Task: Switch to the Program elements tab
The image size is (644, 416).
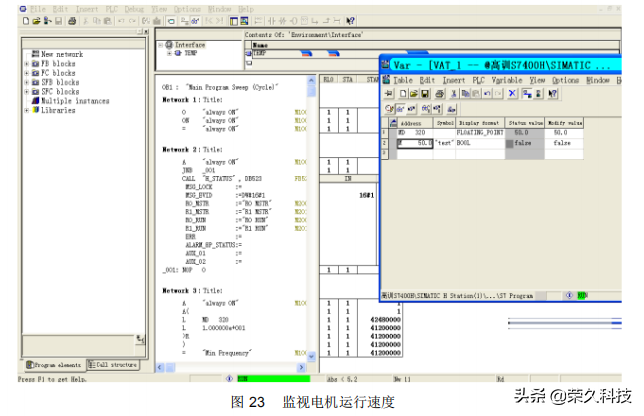Action: 53,365
